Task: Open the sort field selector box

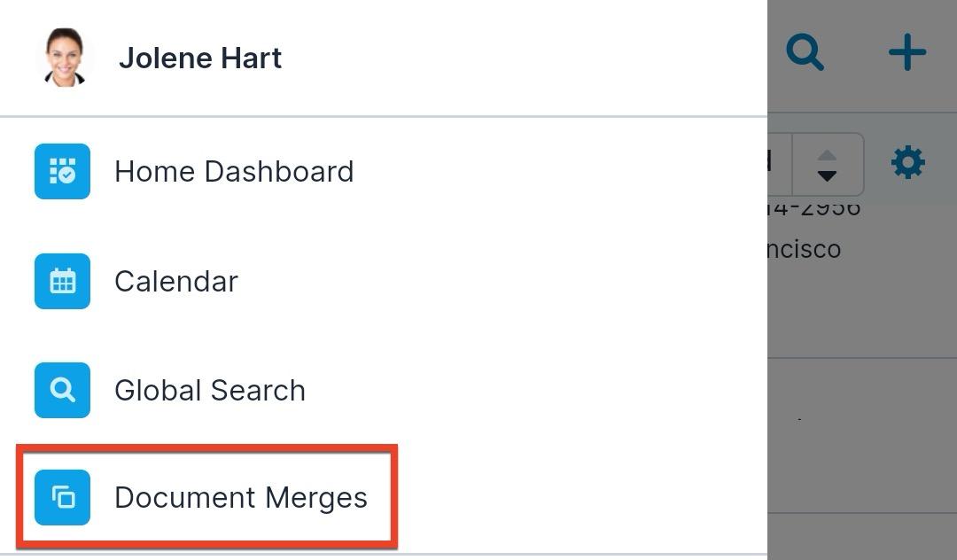Action: tap(780, 163)
